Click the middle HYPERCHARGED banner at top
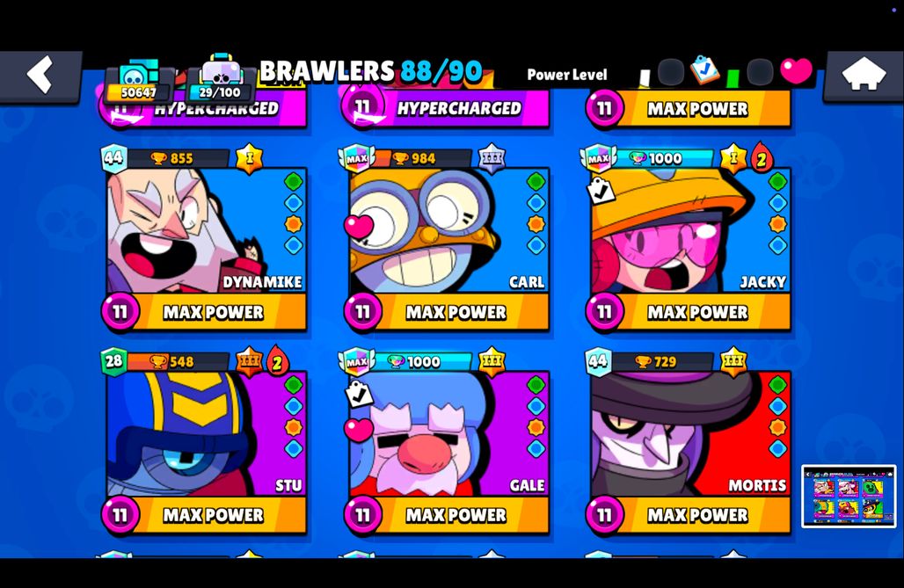904x588 pixels. pos(446,108)
